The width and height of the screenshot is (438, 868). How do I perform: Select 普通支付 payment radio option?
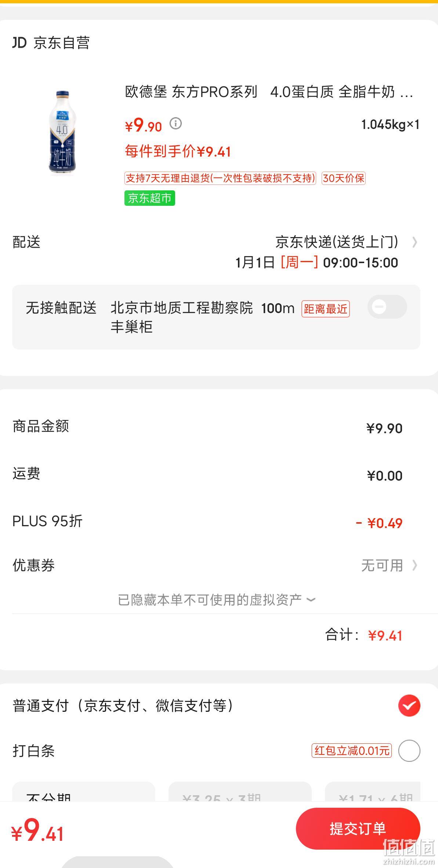409,706
